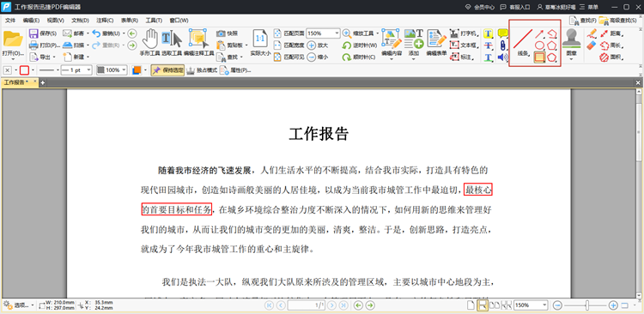
Task: Select the Hand tool (手形工具)
Action: tap(150, 43)
